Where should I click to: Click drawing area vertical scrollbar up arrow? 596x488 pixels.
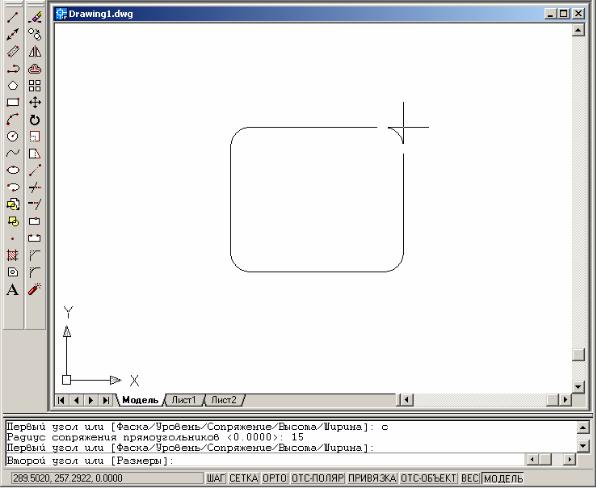coord(578,30)
